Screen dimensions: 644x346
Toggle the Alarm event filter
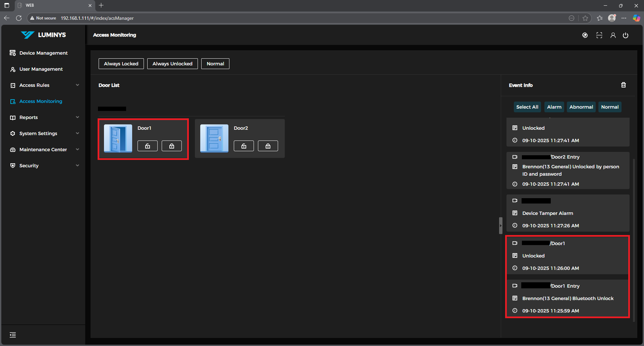(554, 107)
